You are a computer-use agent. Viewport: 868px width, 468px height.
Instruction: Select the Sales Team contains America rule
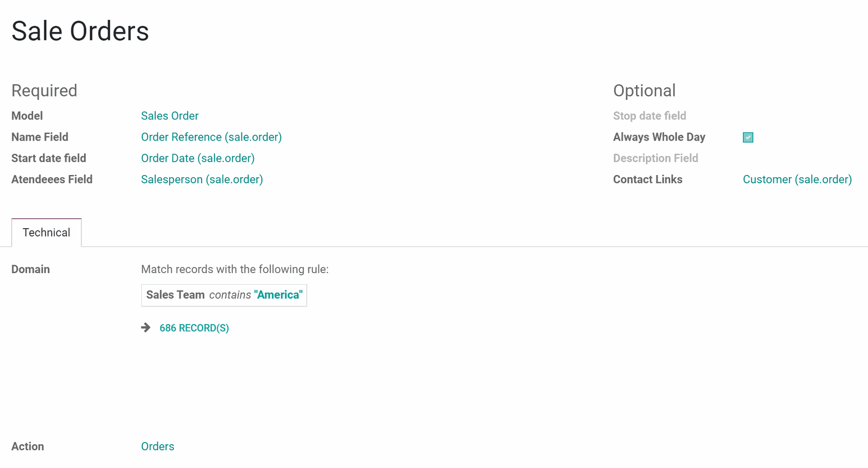tap(224, 295)
